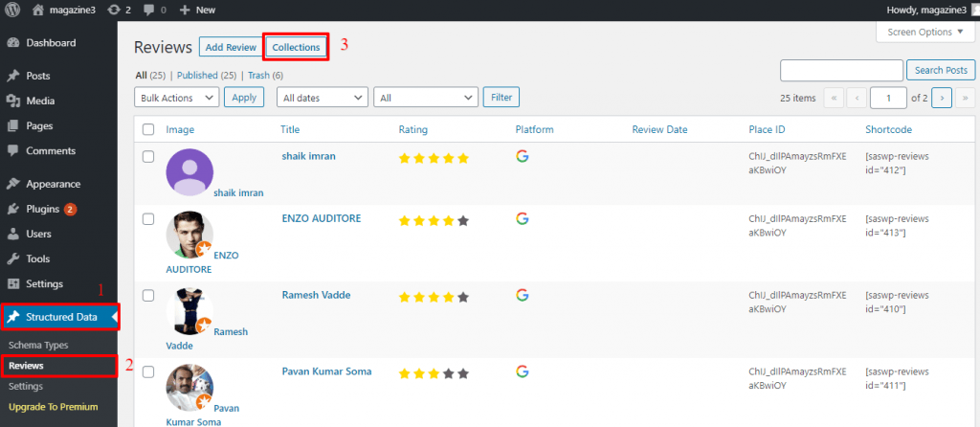Click the star rating for shaik imran
This screenshot has width=980, height=427.
pos(434,159)
